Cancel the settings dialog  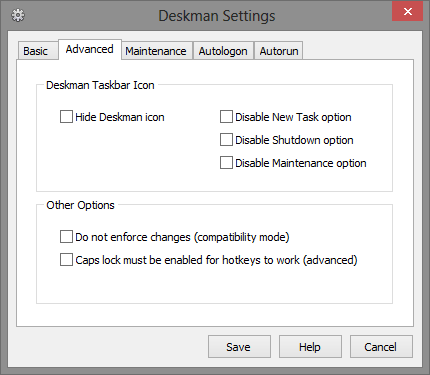[x=381, y=347]
